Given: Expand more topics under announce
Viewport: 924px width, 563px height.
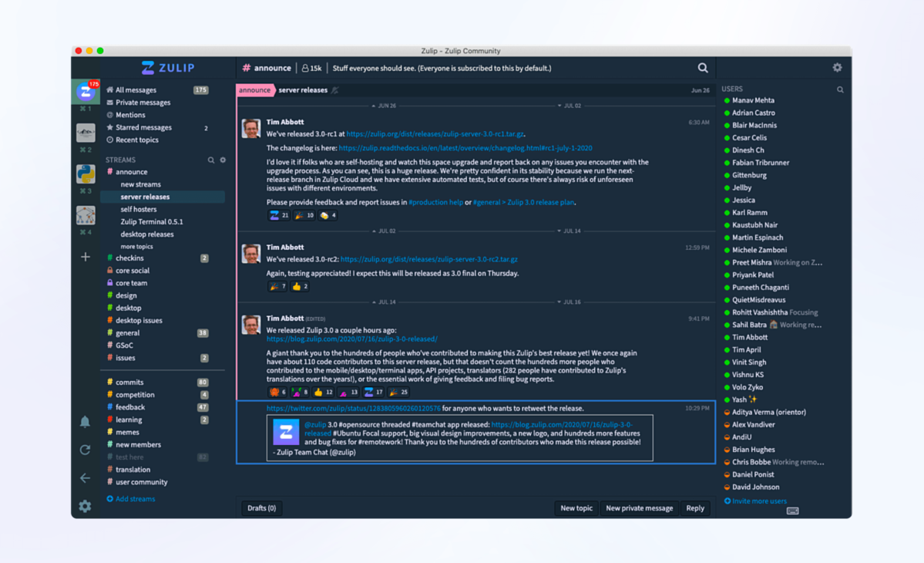Looking at the screenshot, I should (136, 247).
